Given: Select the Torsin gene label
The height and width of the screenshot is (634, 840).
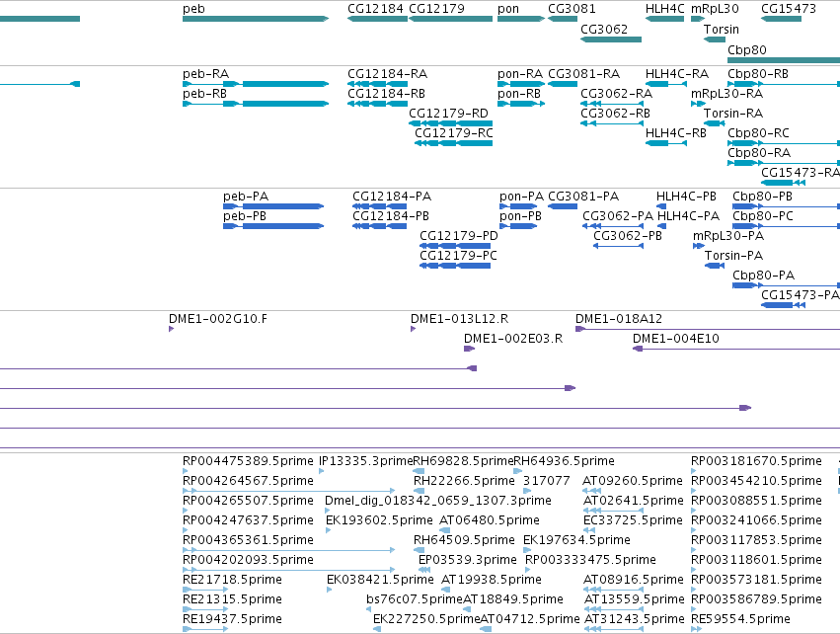Looking at the screenshot, I should tap(722, 29).
